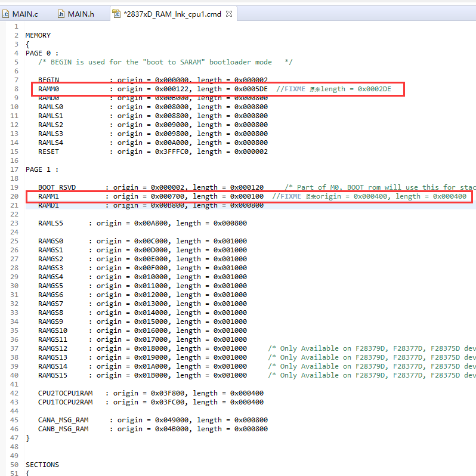The height and width of the screenshot is (476, 476).
Task: Click line number 20 in the gutter
Action: (14, 196)
